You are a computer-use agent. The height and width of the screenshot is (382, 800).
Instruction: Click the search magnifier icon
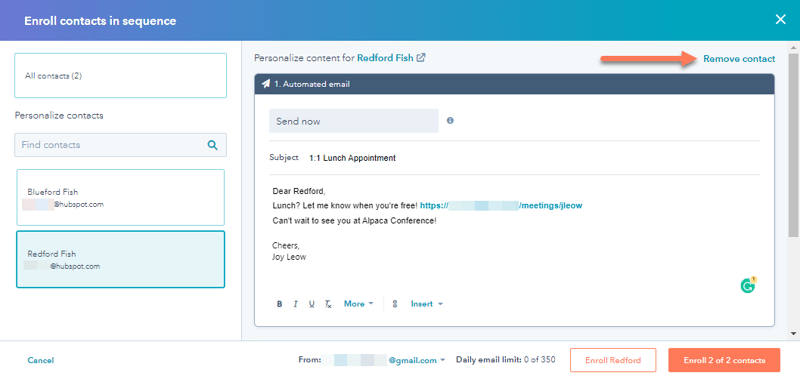212,145
